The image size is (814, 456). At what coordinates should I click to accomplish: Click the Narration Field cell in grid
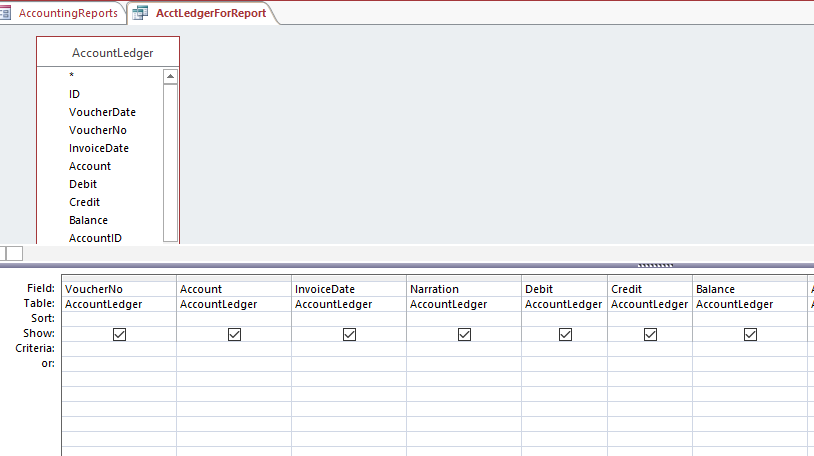click(x=464, y=289)
